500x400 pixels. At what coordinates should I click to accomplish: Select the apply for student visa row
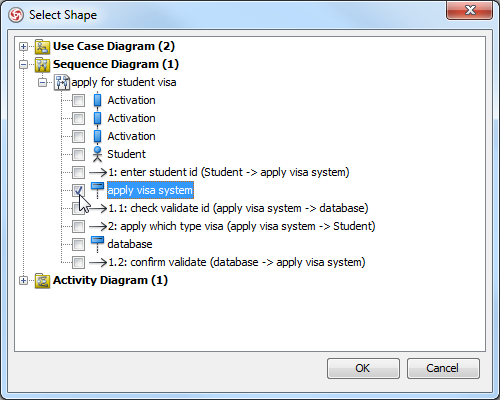[124, 82]
